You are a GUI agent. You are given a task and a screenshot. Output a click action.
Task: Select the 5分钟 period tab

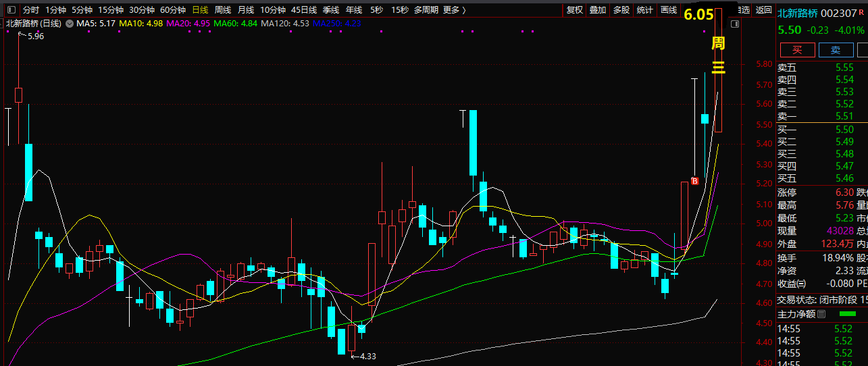[x=82, y=10]
